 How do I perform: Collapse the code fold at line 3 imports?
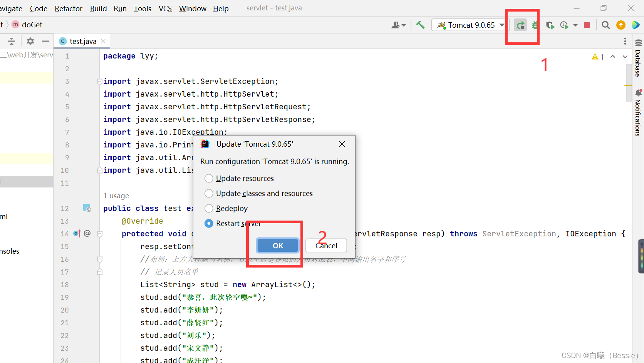(x=99, y=81)
